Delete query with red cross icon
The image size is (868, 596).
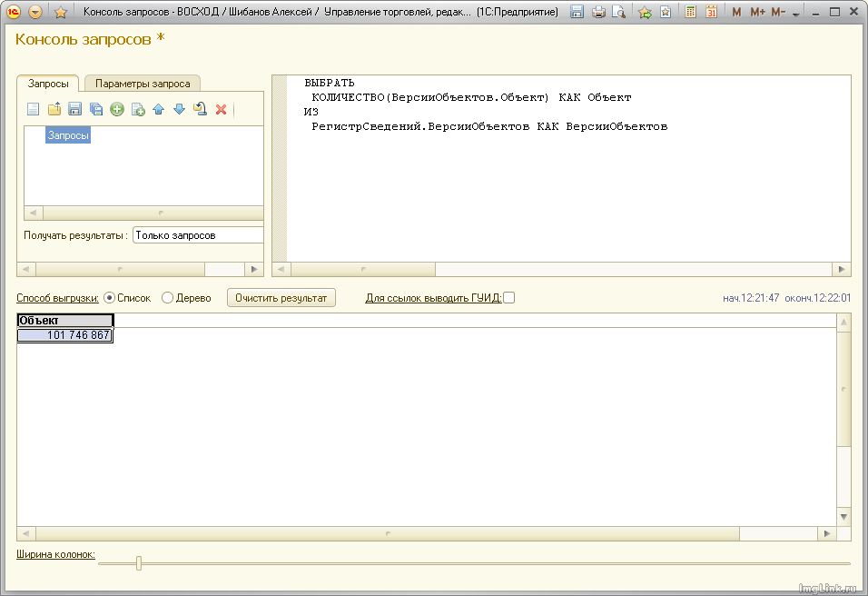point(221,109)
